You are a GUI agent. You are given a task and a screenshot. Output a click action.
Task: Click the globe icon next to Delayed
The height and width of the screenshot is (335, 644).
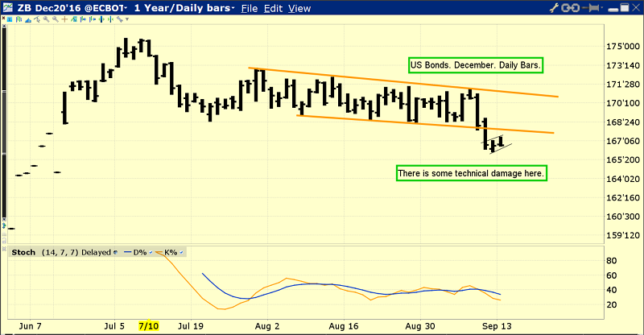tap(115, 252)
